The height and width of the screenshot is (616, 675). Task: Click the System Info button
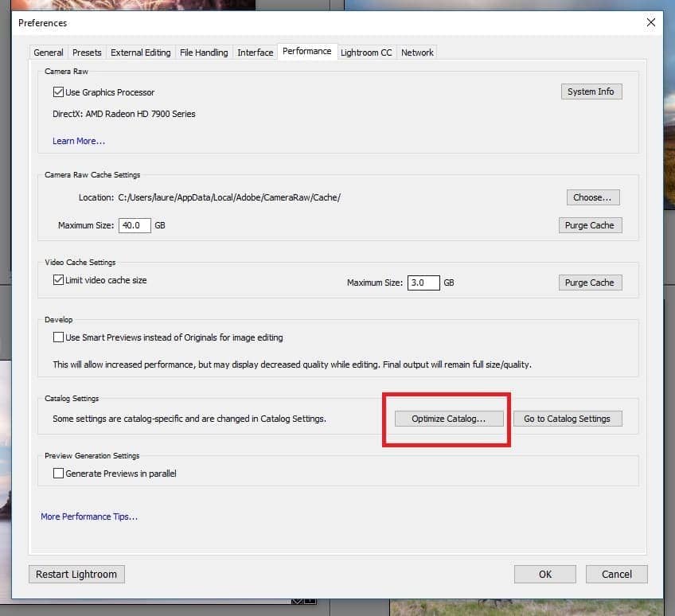(x=591, y=92)
